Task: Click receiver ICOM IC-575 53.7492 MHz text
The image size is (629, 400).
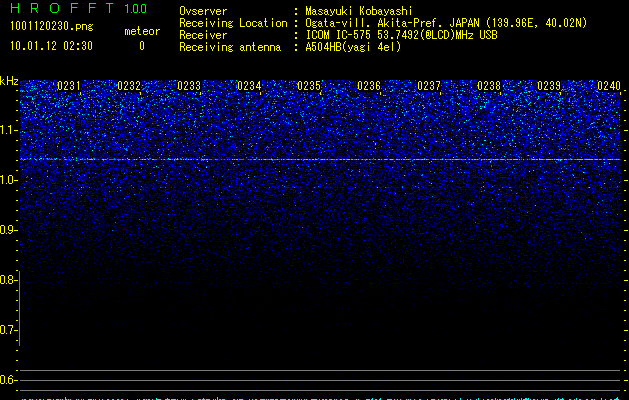Action: tap(401, 35)
